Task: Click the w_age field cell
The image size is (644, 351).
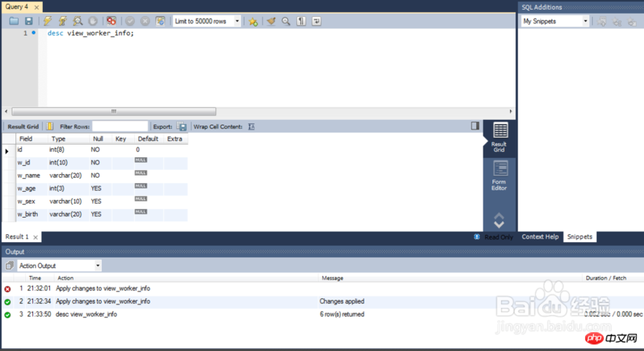Action: (32, 189)
